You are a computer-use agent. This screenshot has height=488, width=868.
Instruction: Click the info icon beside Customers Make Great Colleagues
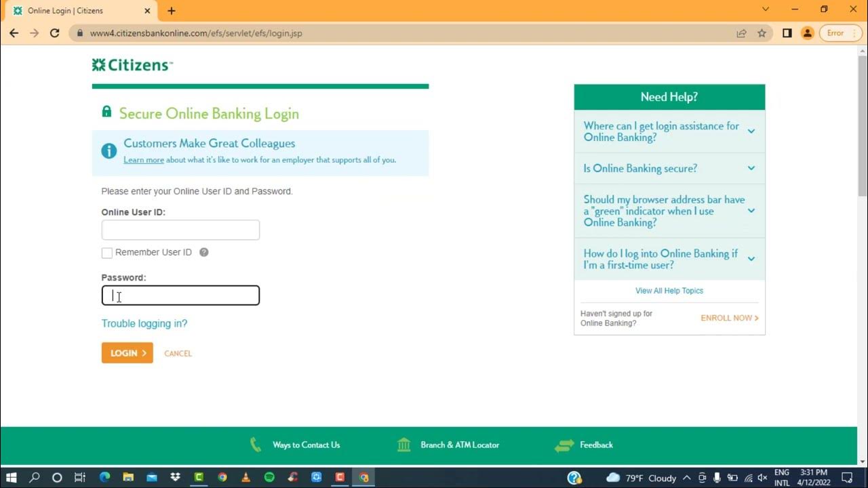(x=108, y=151)
